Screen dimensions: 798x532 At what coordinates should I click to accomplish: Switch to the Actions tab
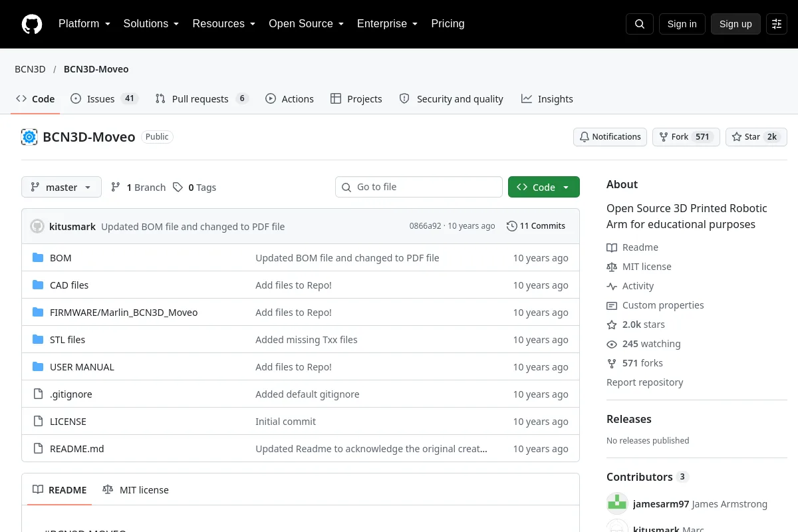point(289,98)
